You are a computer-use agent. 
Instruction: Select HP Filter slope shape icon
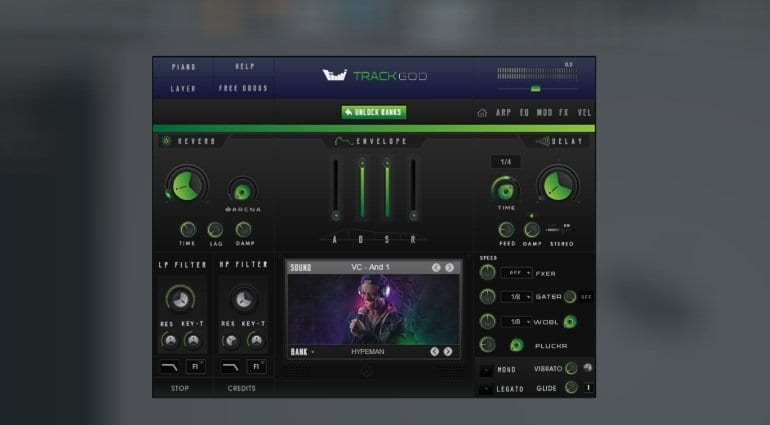[230, 367]
